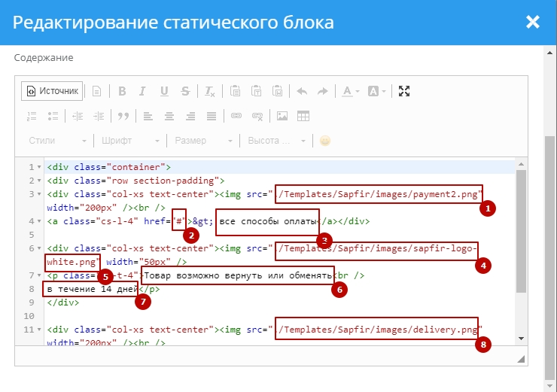Image resolution: width=557 pixels, height=392 pixels.
Task: Collapse the code fold on line 1
Action: [39, 167]
